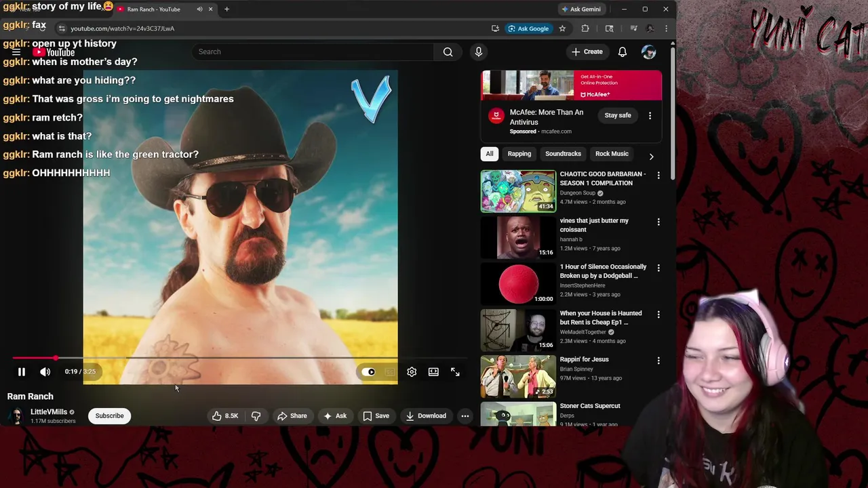Image resolution: width=868 pixels, height=488 pixels.
Task: Share the Ram Ranch video
Action: 292,415
